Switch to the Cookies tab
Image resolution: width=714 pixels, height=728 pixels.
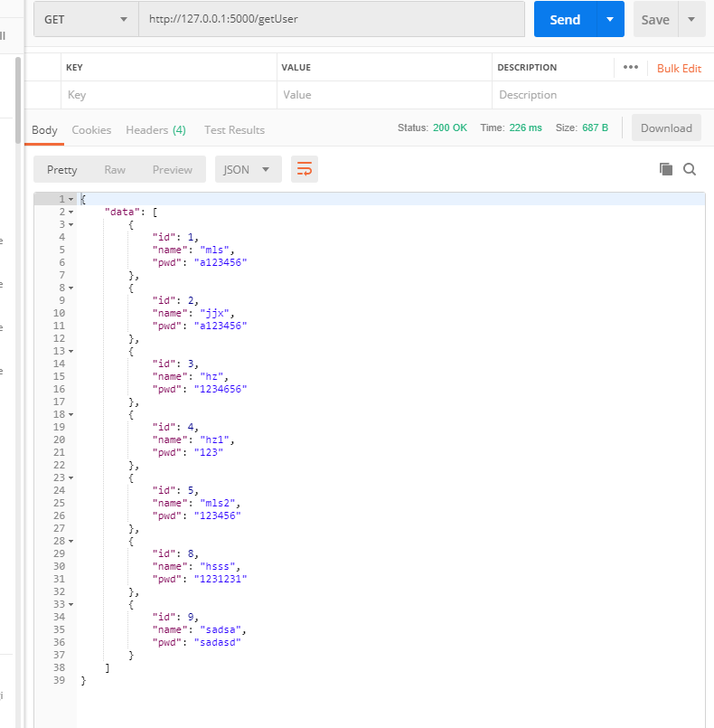tap(91, 129)
